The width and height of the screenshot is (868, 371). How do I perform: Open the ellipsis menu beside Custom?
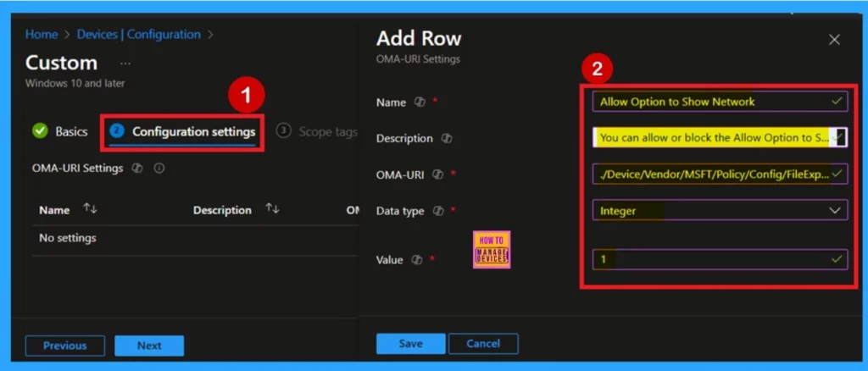point(125,64)
